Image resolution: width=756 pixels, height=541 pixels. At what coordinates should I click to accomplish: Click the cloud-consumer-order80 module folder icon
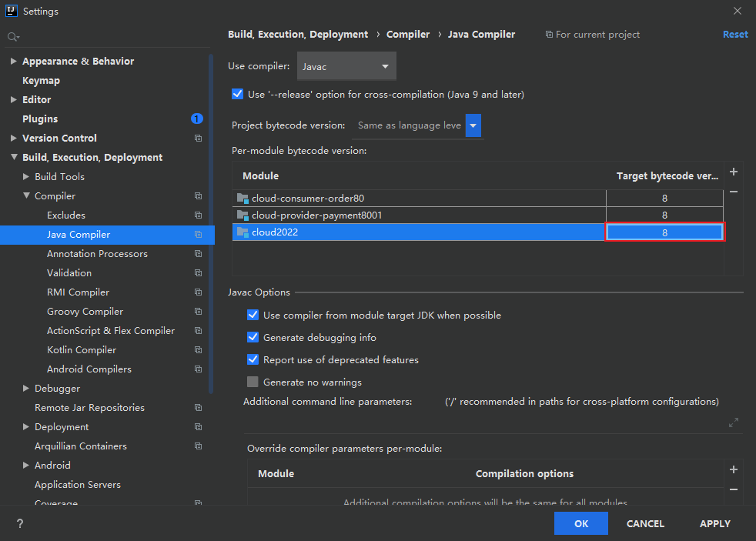(243, 198)
